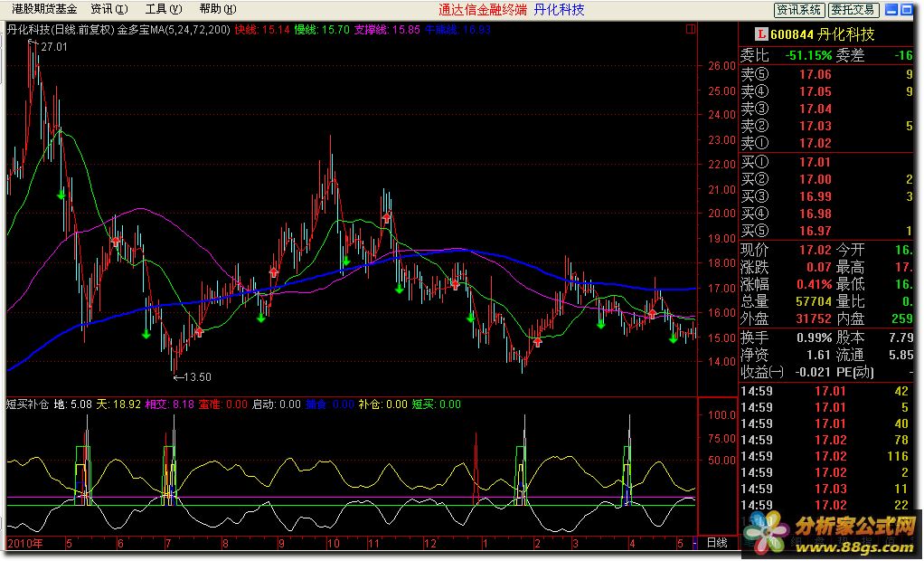Click the 13.50 low price marker
This screenshot has width=924, height=561.
tap(198, 377)
